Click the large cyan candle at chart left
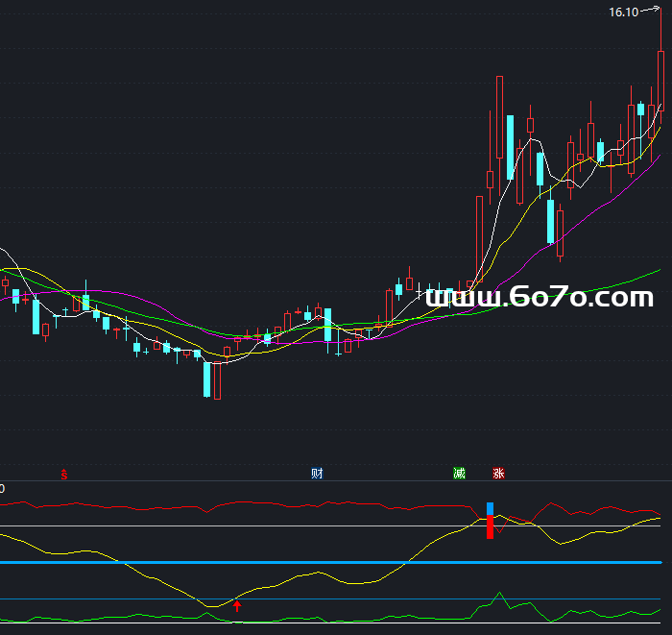This screenshot has width=672, height=635. point(36,317)
